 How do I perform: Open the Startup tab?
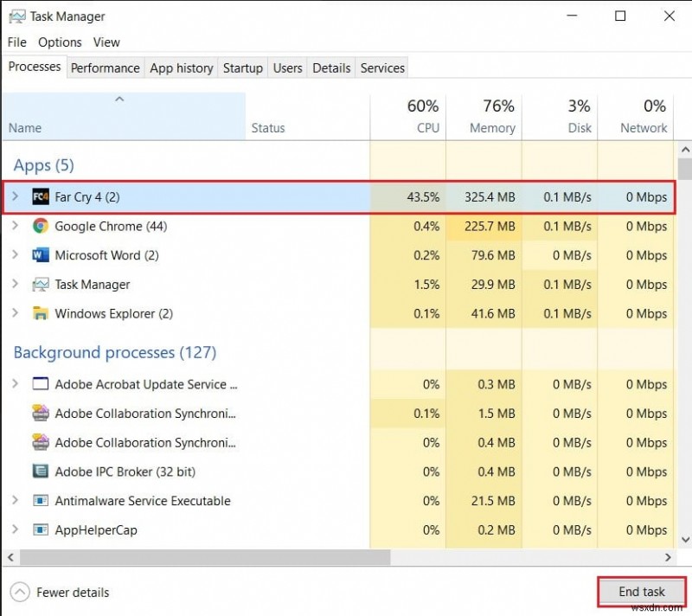coord(242,67)
